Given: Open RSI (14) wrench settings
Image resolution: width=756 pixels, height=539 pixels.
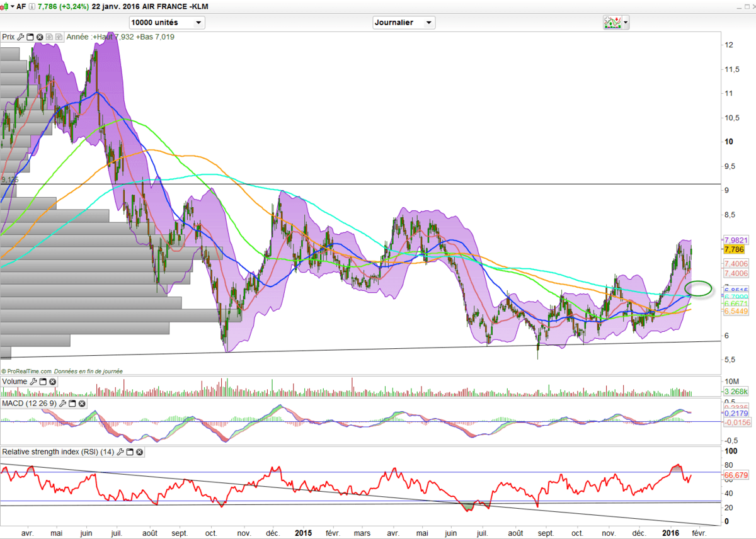Looking at the screenshot, I should coord(120,452).
